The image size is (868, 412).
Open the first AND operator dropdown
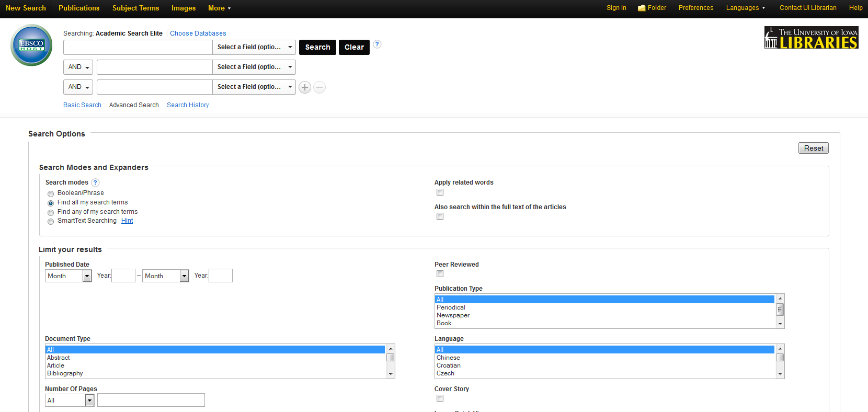click(x=78, y=67)
